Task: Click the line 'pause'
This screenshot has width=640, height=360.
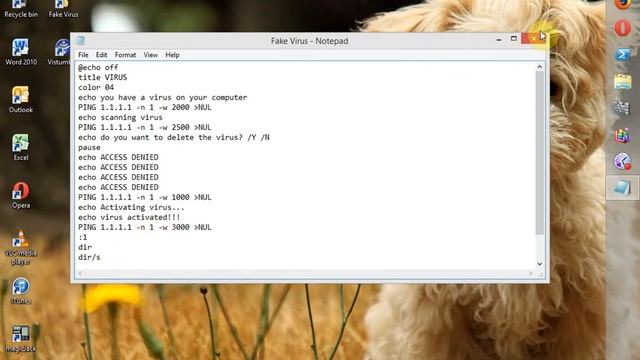Action: (x=89, y=147)
